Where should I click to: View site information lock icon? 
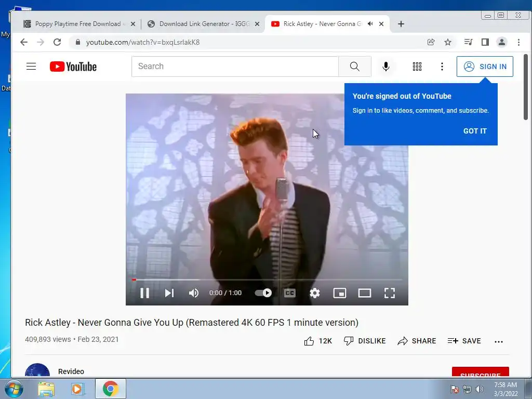pyautogui.click(x=78, y=42)
